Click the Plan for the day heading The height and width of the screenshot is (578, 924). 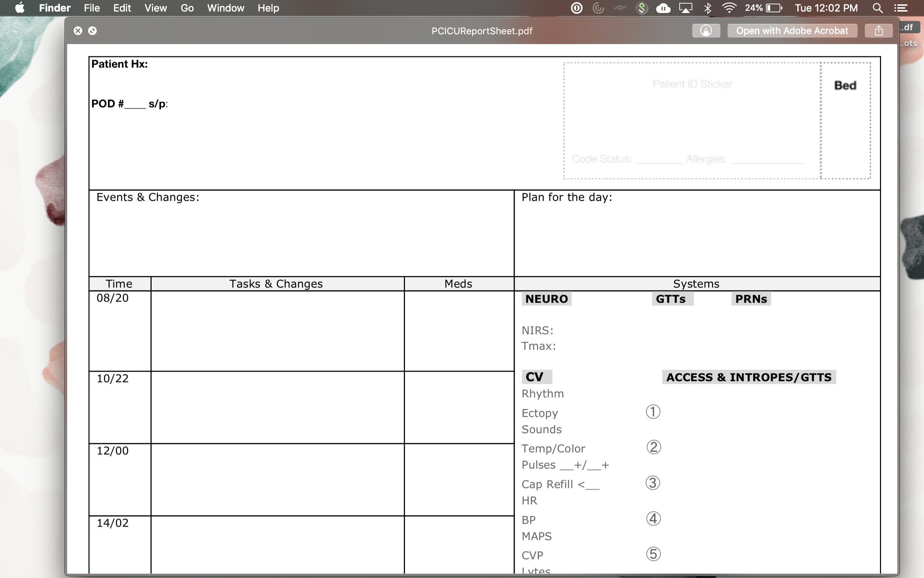pyautogui.click(x=567, y=197)
